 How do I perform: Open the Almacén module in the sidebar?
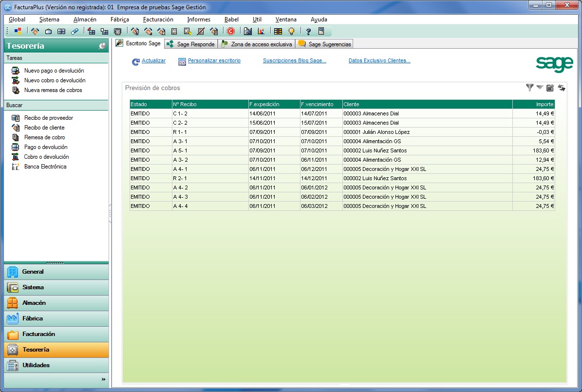56,303
